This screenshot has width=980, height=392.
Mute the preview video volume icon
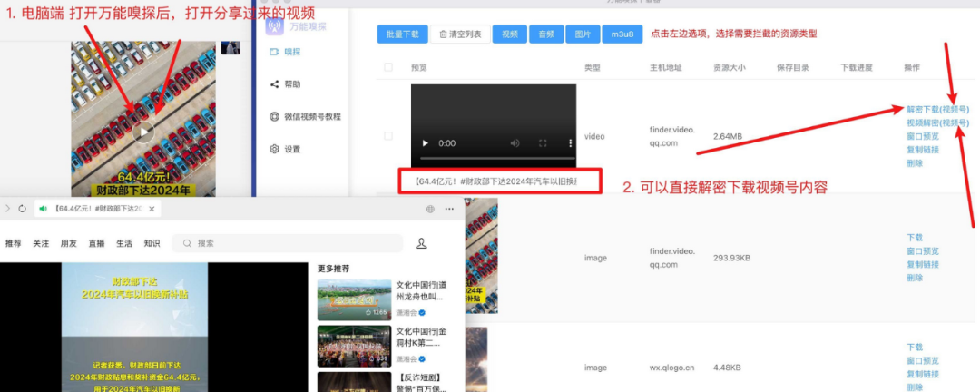(x=515, y=143)
